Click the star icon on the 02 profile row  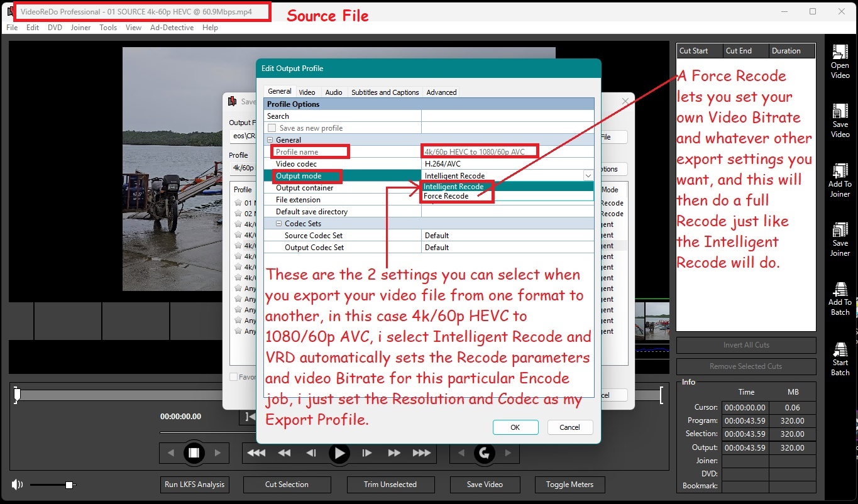coord(238,214)
